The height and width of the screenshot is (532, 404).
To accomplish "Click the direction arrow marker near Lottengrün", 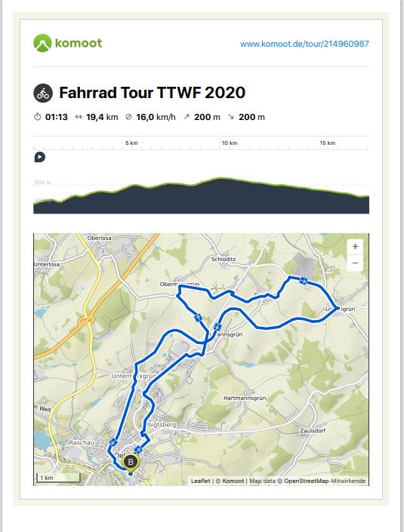I will pos(303,281).
